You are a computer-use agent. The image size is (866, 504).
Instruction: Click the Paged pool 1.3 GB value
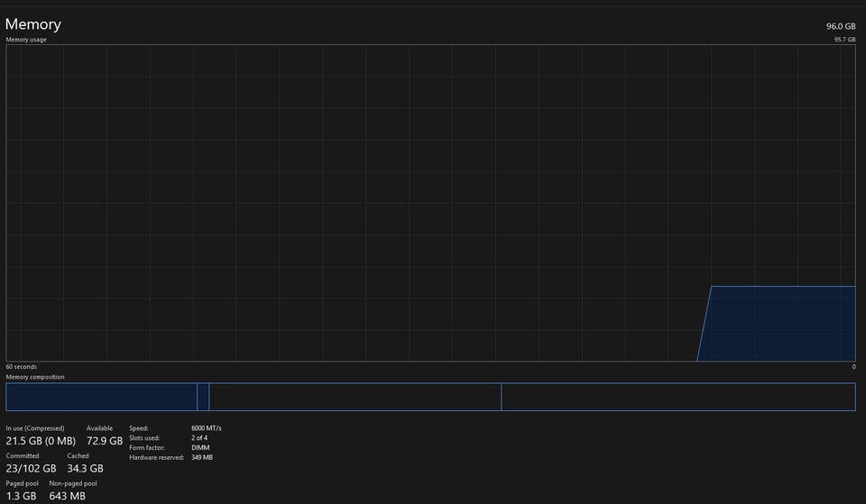coord(22,496)
